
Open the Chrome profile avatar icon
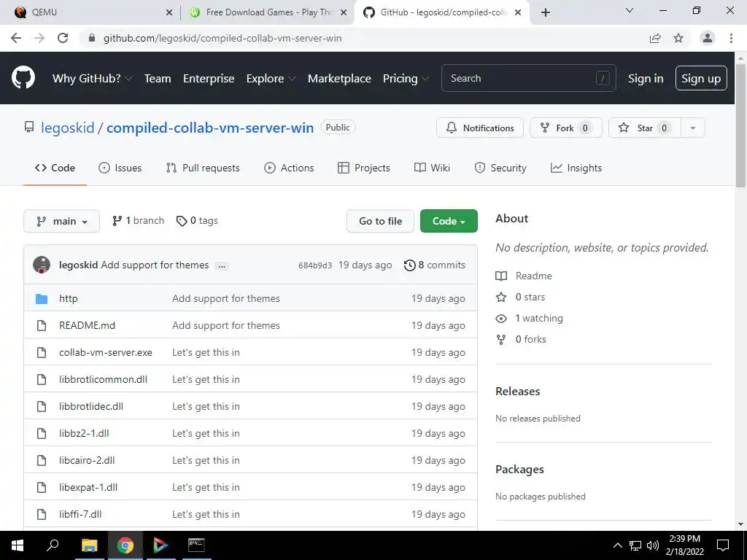coord(708,38)
